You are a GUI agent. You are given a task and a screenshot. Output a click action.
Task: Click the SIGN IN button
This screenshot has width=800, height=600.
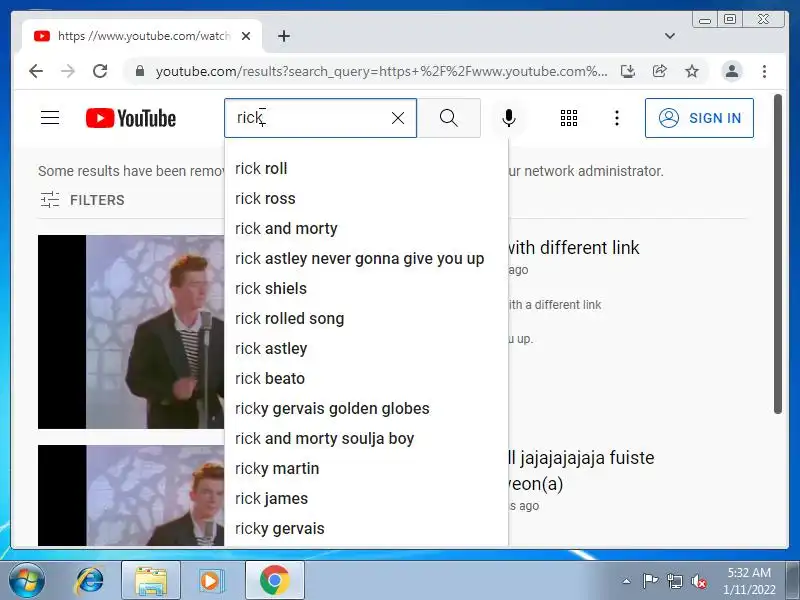[699, 118]
